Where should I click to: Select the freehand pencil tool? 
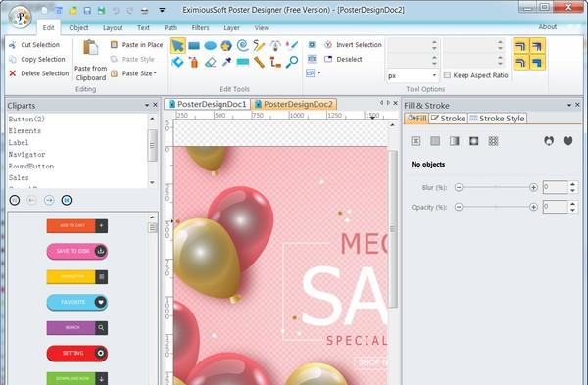pyautogui.click(x=259, y=45)
